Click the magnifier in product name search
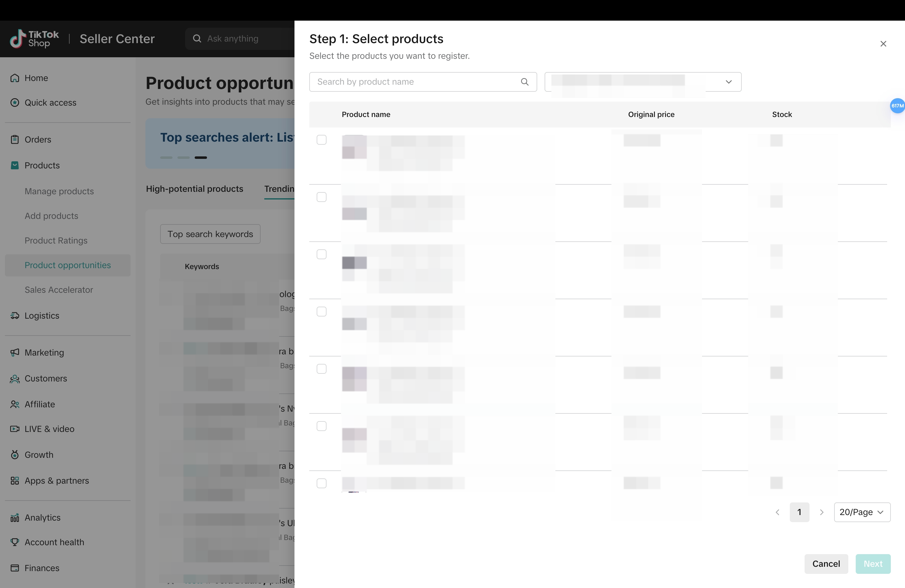905x588 pixels. [x=525, y=82]
